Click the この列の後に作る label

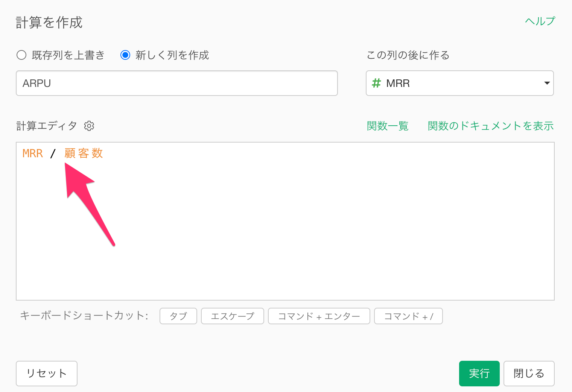(x=408, y=55)
